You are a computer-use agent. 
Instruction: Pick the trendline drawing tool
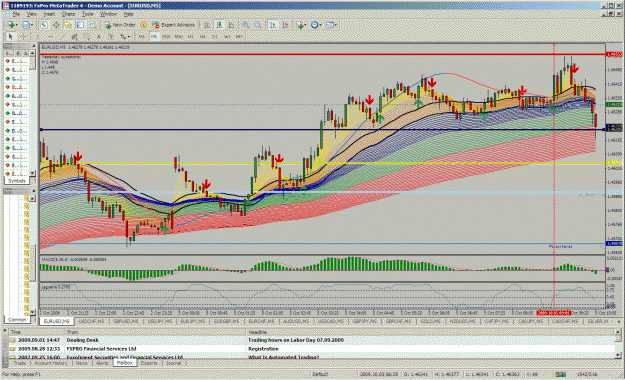tap(63, 36)
